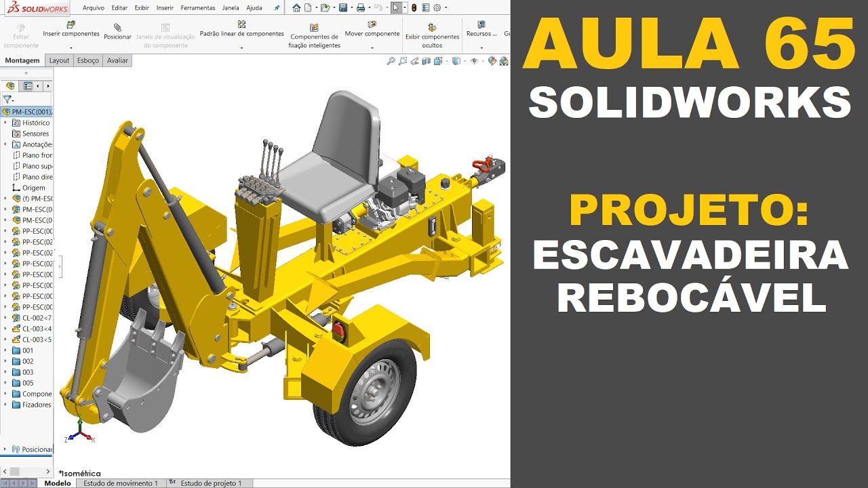The image size is (868, 488).
Task: Create a new document icon
Action: (308, 8)
